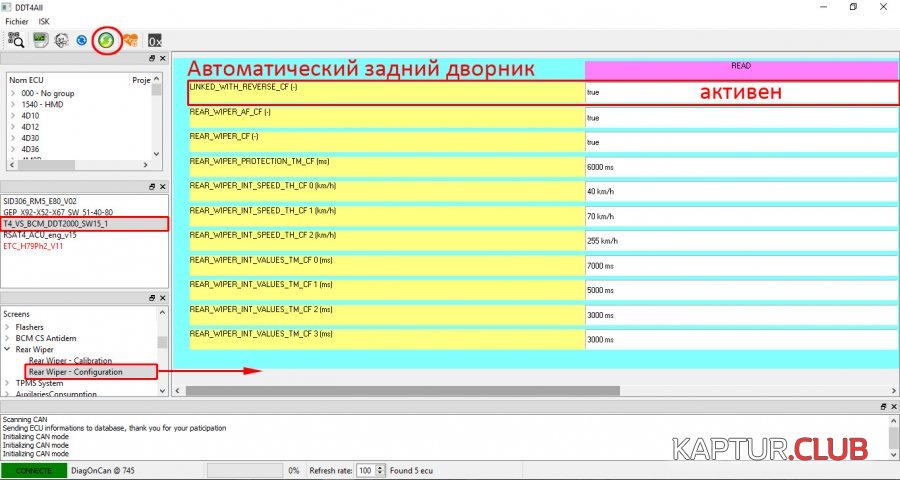
Task: Expand the Flashers tree item
Action: click(8, 327)
